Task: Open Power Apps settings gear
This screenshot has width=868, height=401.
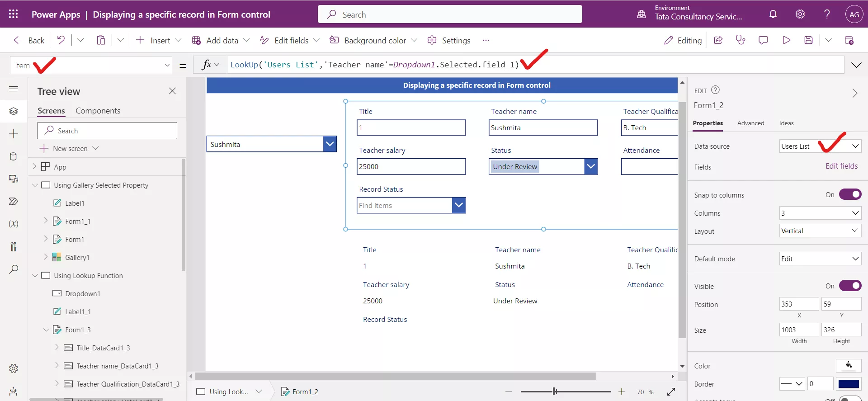Action: (x=800, y=14)
